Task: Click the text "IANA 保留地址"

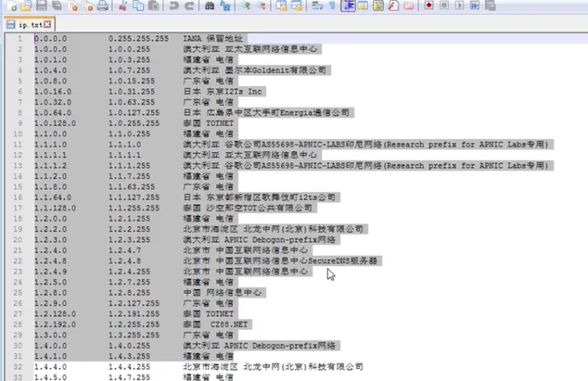Action: 213,39
